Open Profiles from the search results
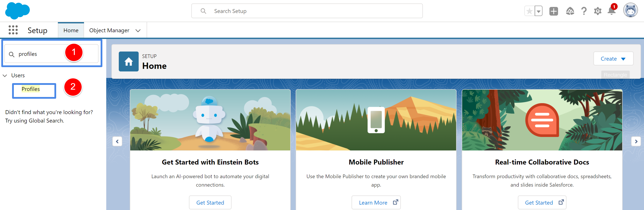Image resolution: width=644 pixels, height=210 pixels. 30,89
